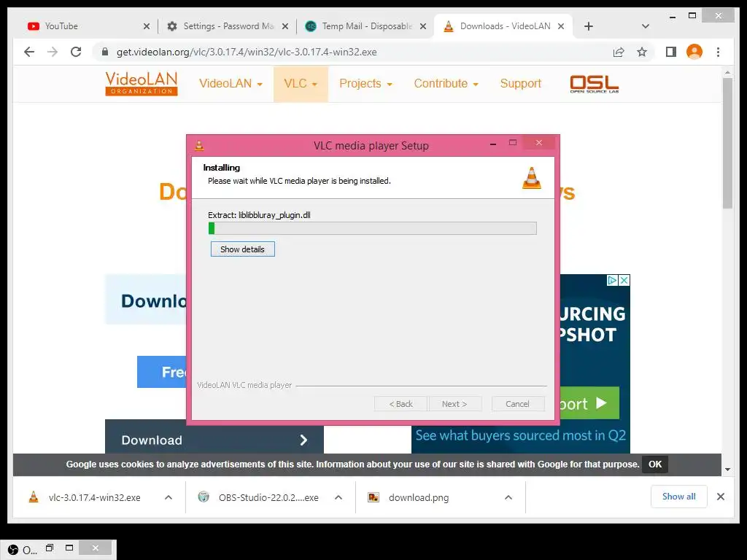Image resolution: width=747 pixels, height=560 pixels.
Task: Reload the current page
Action: tap(76, 52)
